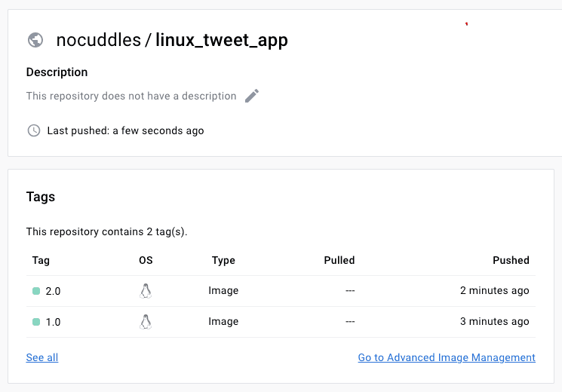Screen dimensions: 562x392
Task: Edit description with the pencil icon
Action: 252,96
